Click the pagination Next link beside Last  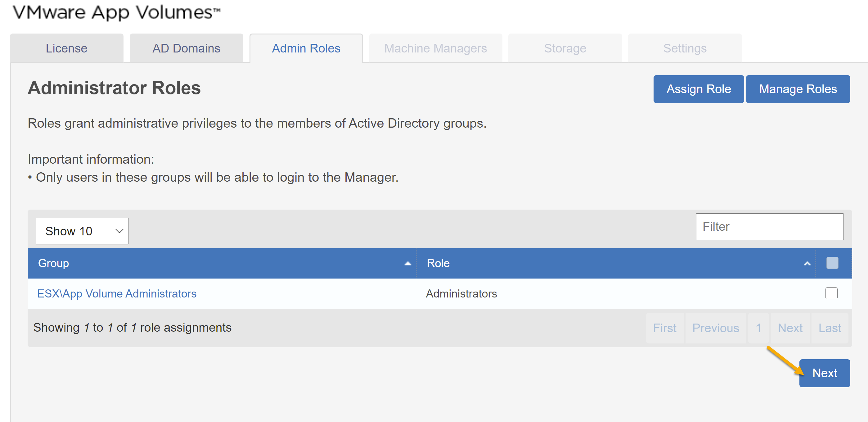(x=790, y=328)
